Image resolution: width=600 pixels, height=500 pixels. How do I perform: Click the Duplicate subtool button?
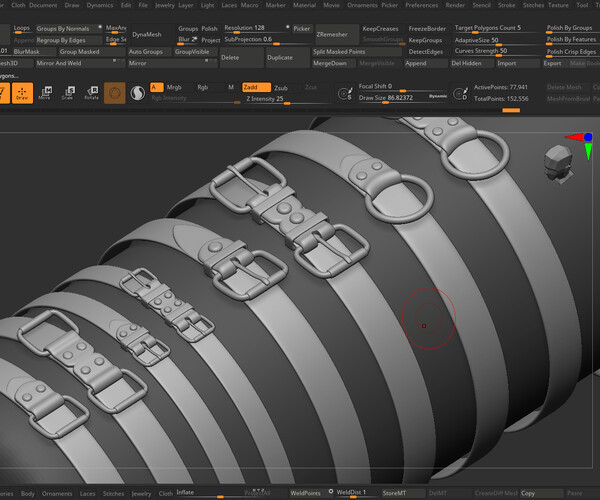[x=287, y=58]
